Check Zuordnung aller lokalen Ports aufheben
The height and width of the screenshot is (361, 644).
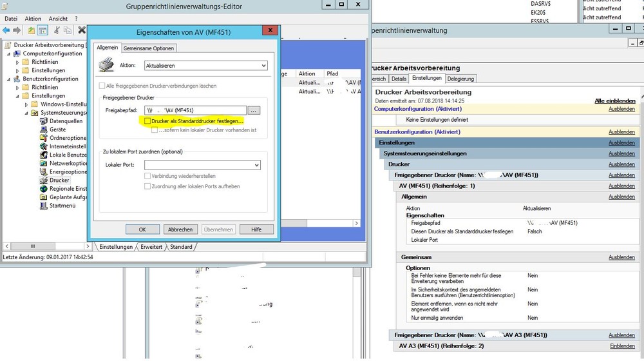pos(148,186)
